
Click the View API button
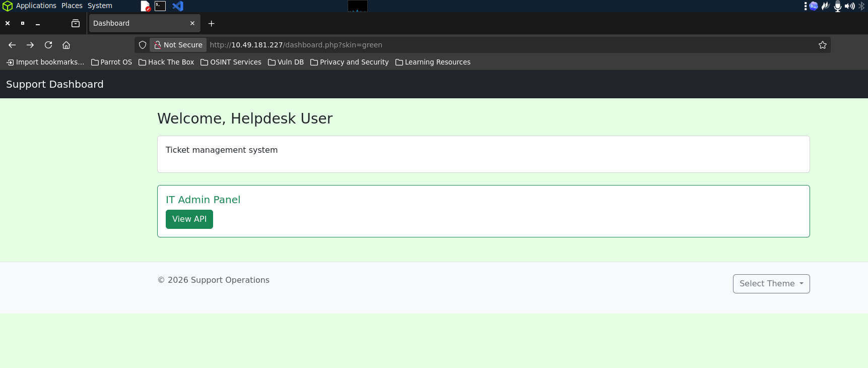pos(189,219)
